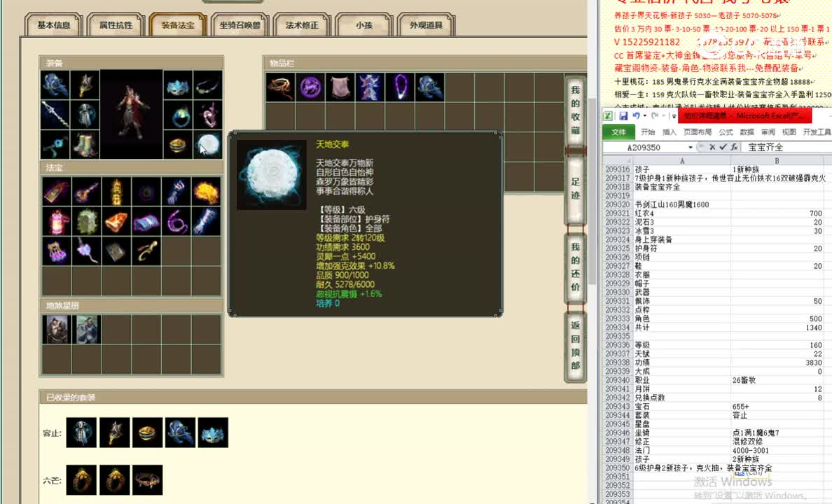Select the lute-shaped artifact icon
832x504 pixels.
pyautogui.click(x=86, y=192)
